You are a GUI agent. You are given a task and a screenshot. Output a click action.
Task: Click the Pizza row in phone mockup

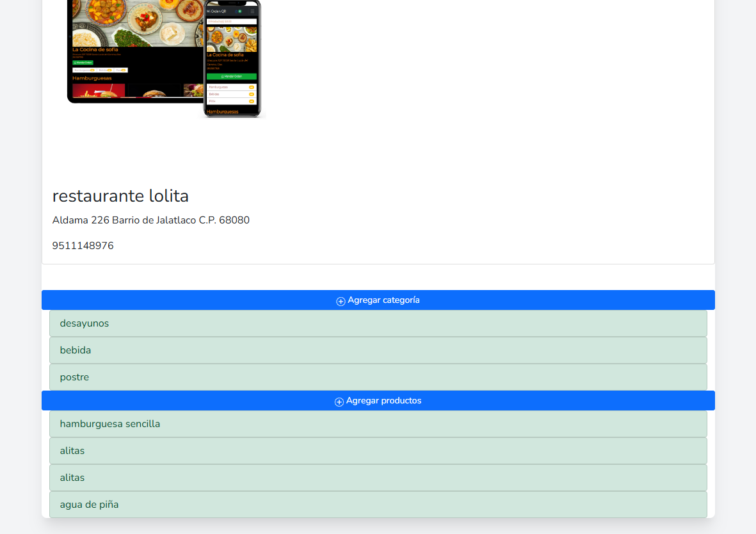tap(231, 101)
